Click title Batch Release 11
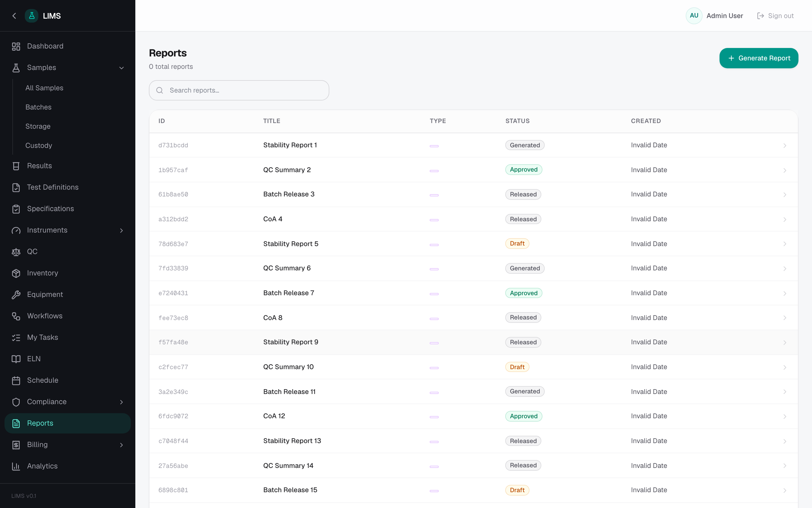Screen dimensions: 812x508 [289, 392]
